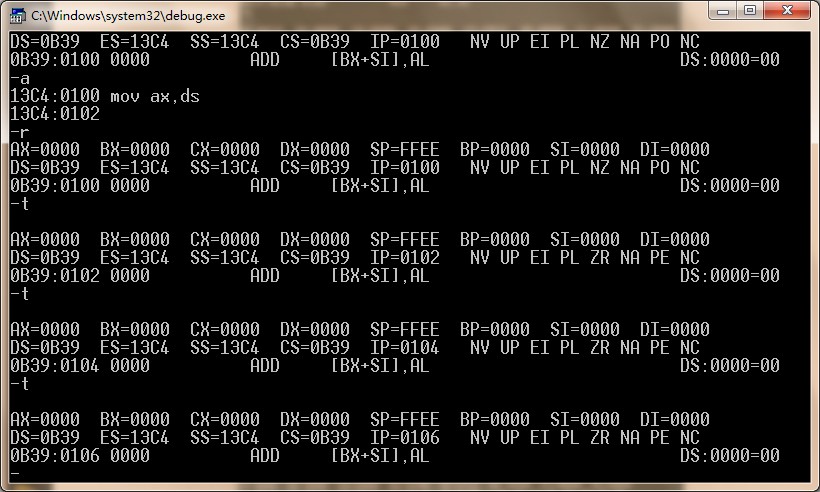The width and height of the screenshot is (820, 492).
Task: Click the [BX+SI],AL operand on the bottom line
Action: [x=379, y=456]
